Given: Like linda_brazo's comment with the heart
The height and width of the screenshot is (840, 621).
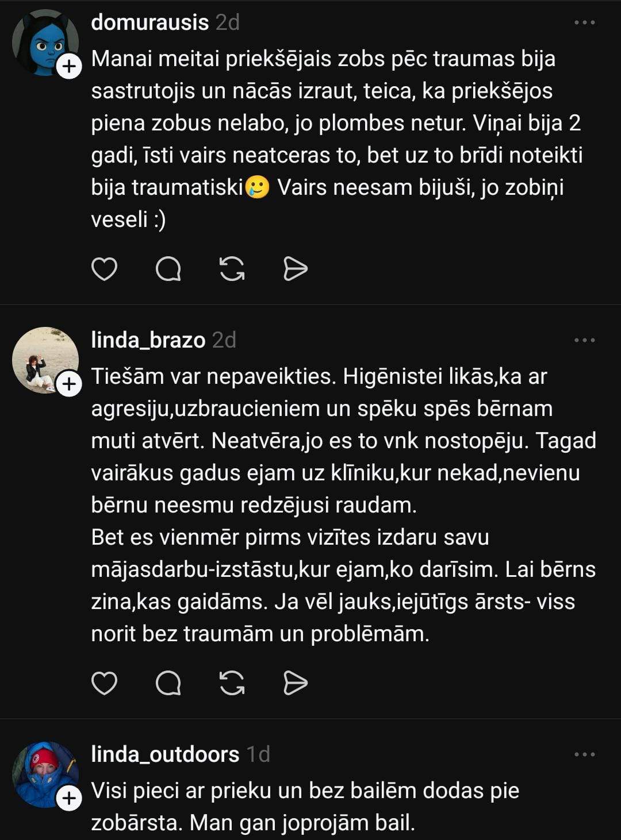Looking at the screenshot, I should 104,683.
